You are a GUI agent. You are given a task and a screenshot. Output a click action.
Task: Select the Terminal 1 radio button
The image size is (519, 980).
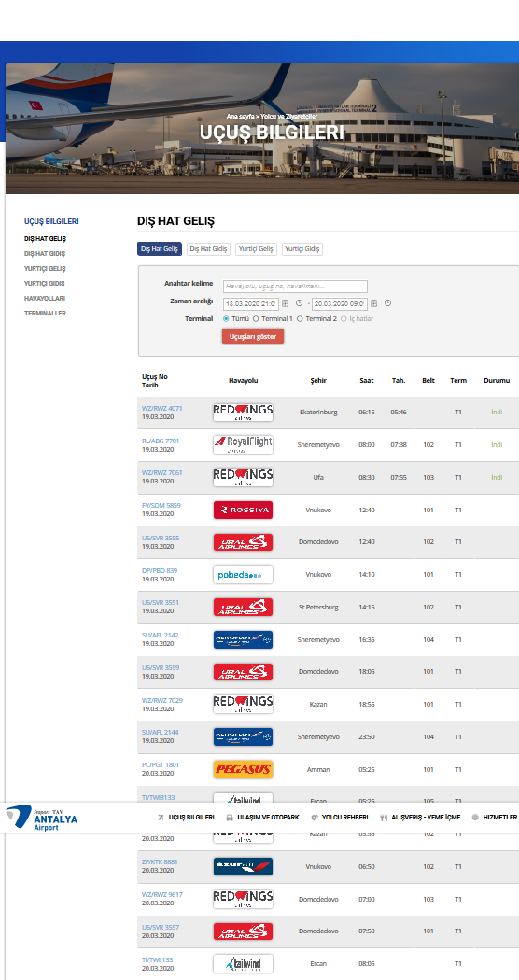point(256,319)
